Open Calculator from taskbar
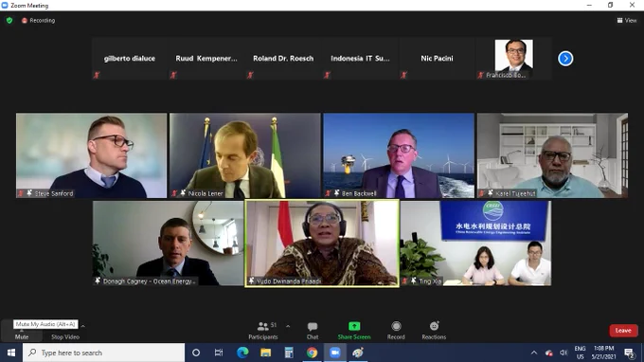644x362 pixels. [289, 353]
